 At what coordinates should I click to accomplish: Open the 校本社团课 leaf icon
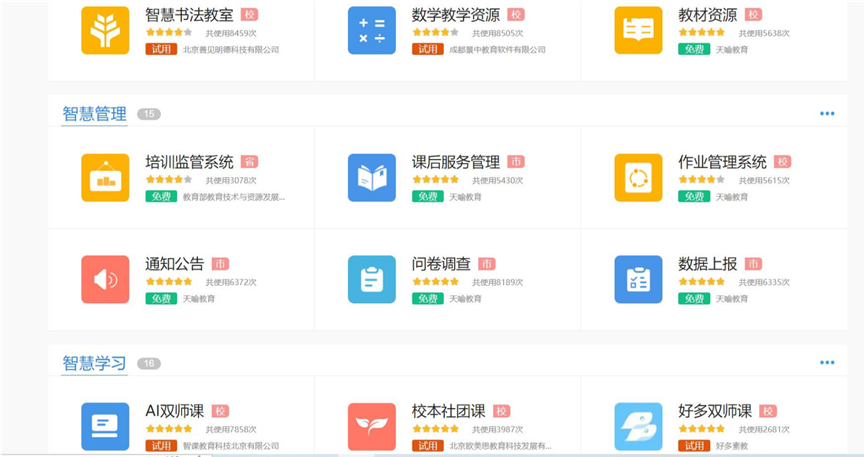pyautogui.click(x=372, y=427)
